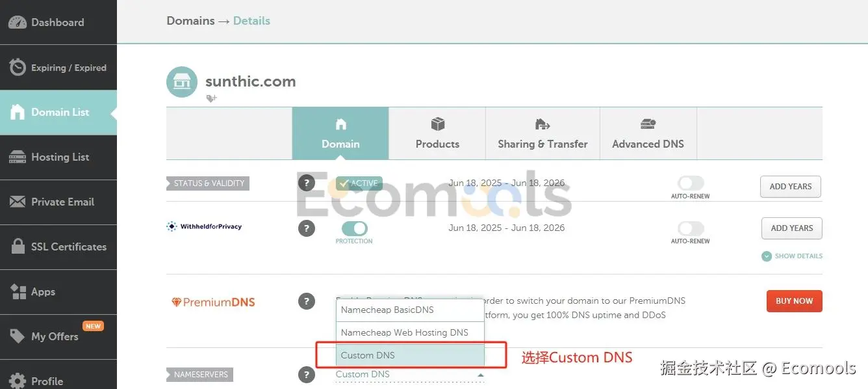Open Apps in the sidebar
This screenshot has width=868, height=389.
tap(58, 291)
